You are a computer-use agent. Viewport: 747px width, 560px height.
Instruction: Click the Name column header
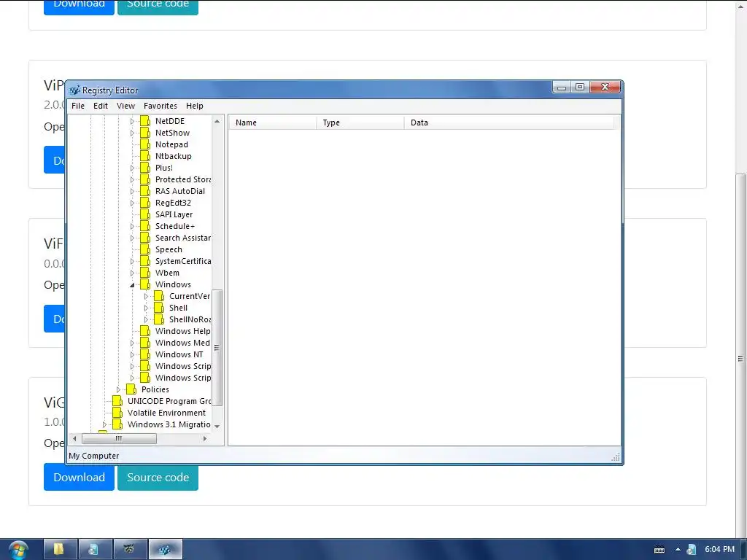coord(273,122)
